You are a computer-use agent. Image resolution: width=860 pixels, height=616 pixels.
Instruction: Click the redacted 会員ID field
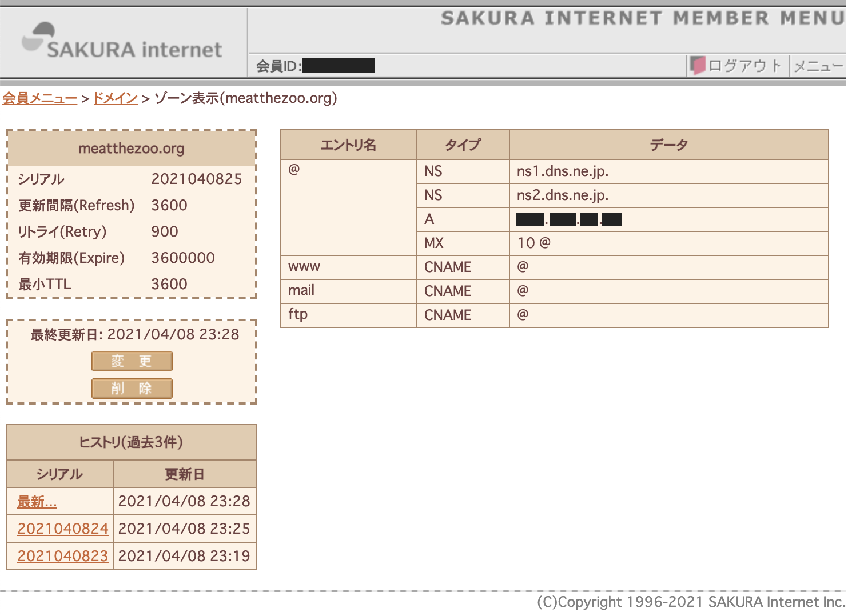[339, 65]
